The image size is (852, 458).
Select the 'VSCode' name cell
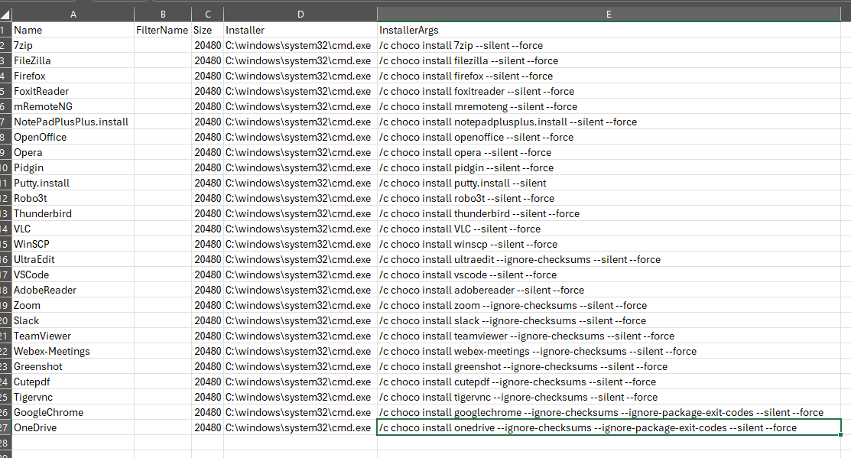click(x=73, y=274)
